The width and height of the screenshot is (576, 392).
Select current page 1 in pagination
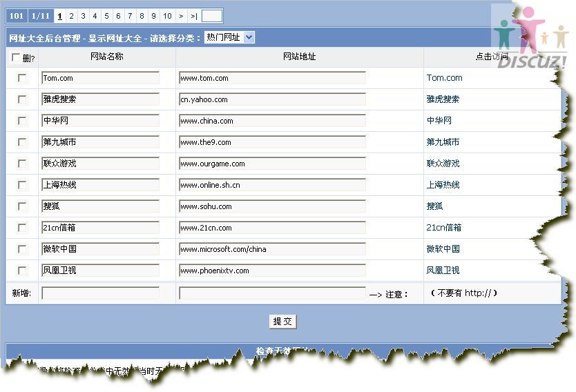[x=59, y=16]
